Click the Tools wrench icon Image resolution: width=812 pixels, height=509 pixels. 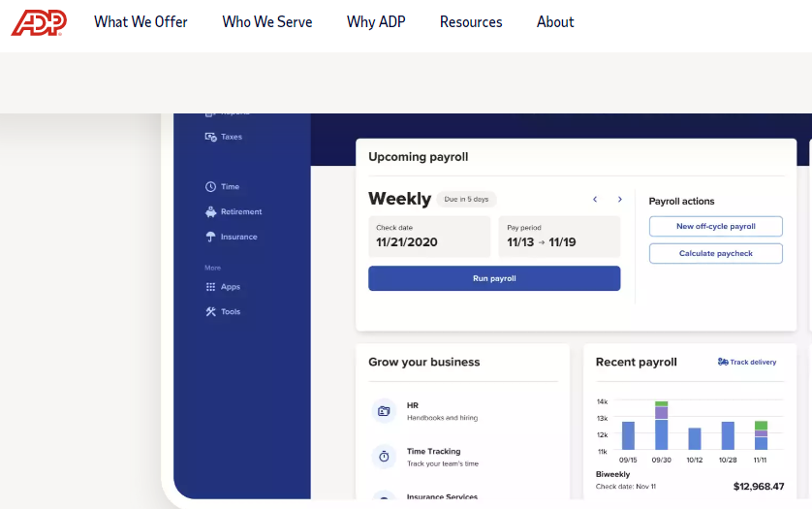click(210, 311)
